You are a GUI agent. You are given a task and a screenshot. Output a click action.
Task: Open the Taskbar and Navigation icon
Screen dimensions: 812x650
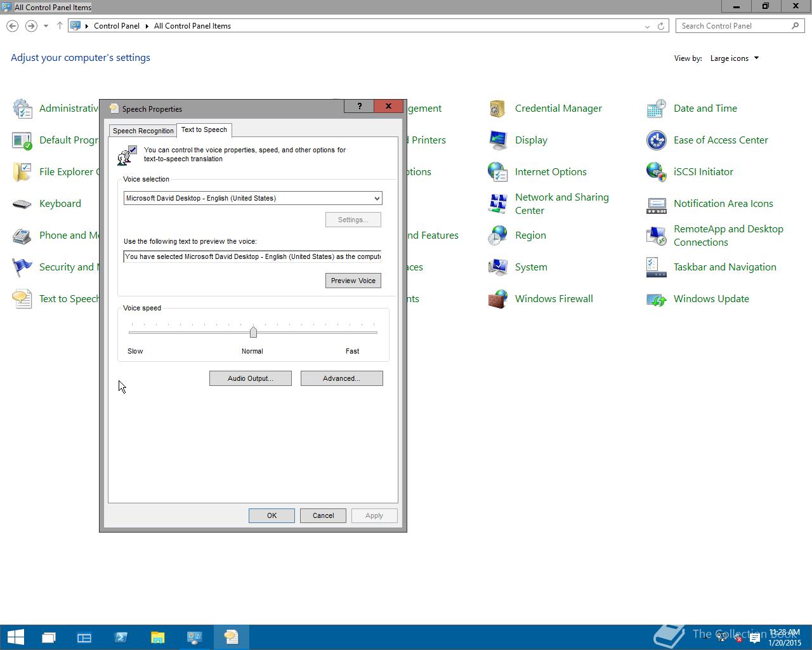click(657, 267)
